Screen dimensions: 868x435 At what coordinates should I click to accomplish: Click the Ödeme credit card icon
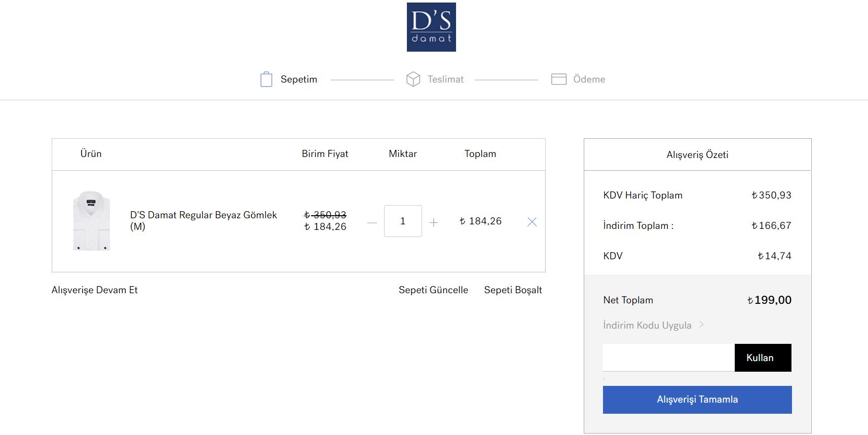pyautogui.click(x=558, y=79)
